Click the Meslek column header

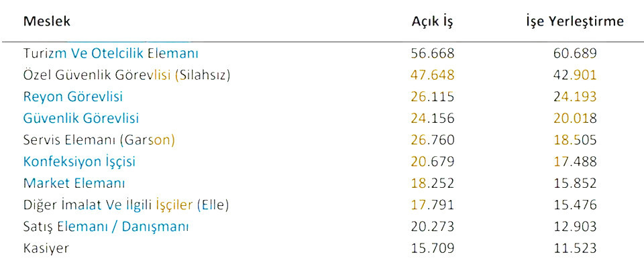point(47,21)
